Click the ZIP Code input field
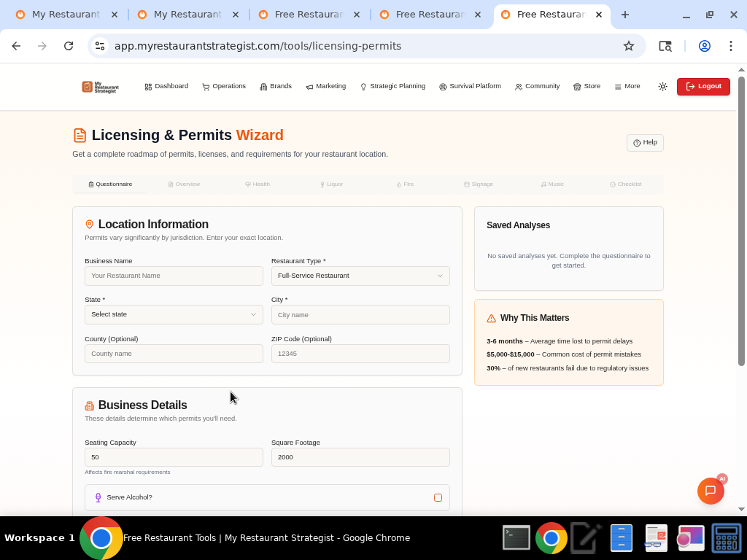 (x=360, y=353)
